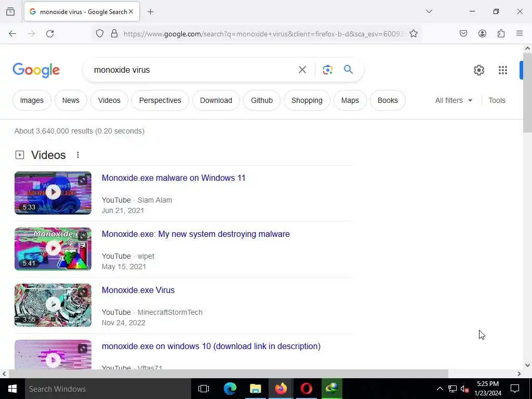The height and width of the screenshot is (399, 532).
Task: Click the scroll up arrow of page scrollbar
Action: coord(528,48)
